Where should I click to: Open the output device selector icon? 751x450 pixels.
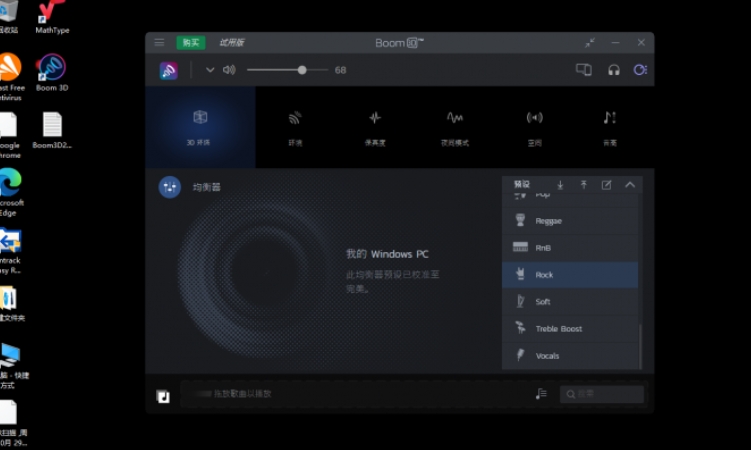point(583,70)
